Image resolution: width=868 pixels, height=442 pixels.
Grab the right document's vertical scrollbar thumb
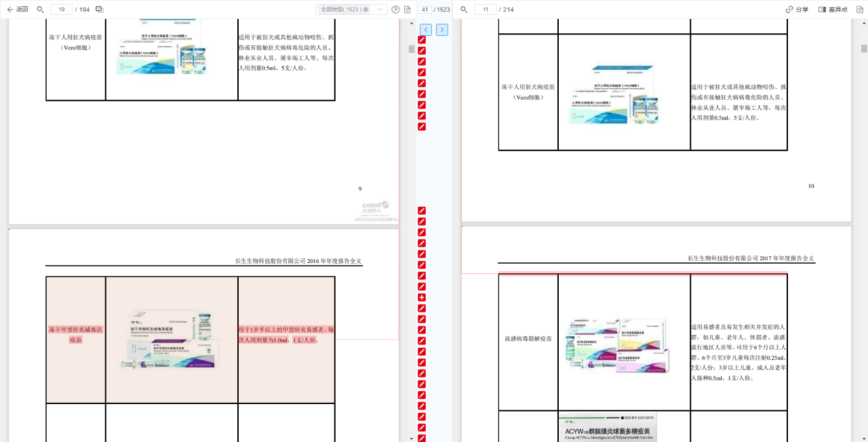864,48
